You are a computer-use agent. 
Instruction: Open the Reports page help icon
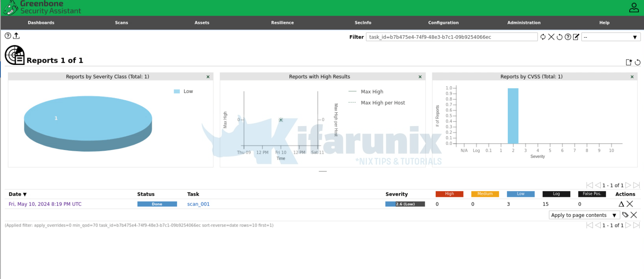pos(8,36)
